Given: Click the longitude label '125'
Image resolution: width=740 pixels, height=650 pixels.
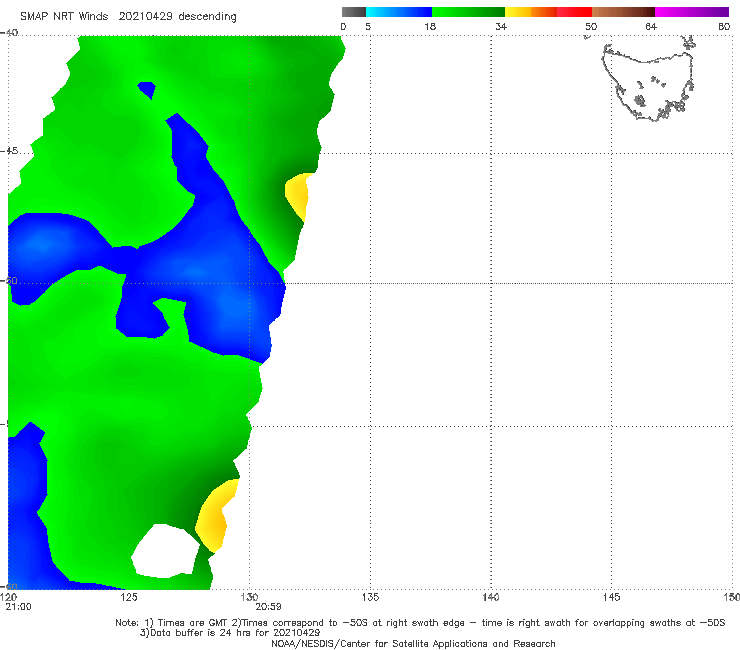Looking at the screenshot, I should click(x=129, y=598).
